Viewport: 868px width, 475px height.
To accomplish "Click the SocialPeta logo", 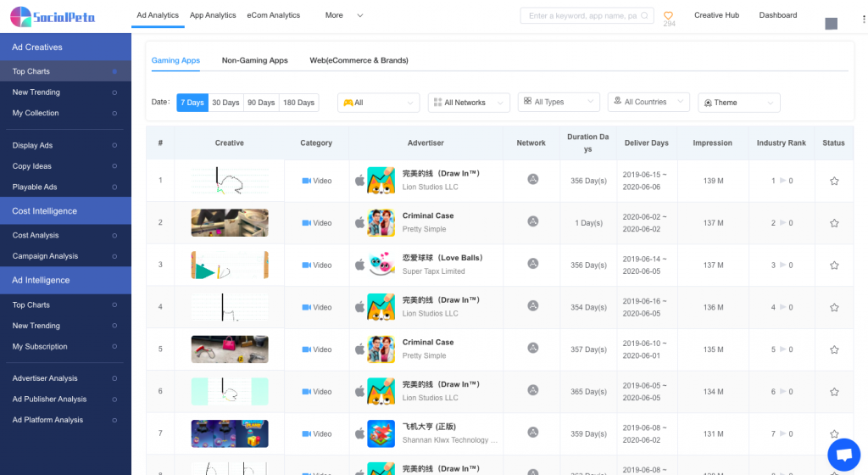I will (x=53, y=17).
